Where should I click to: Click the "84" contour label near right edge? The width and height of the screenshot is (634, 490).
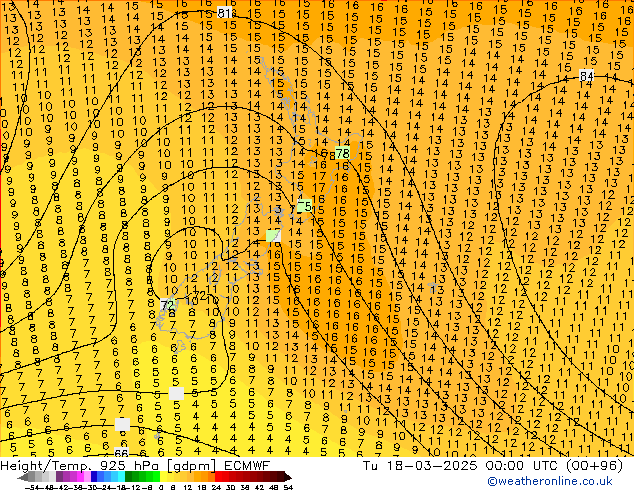click(x=586, y=76)
